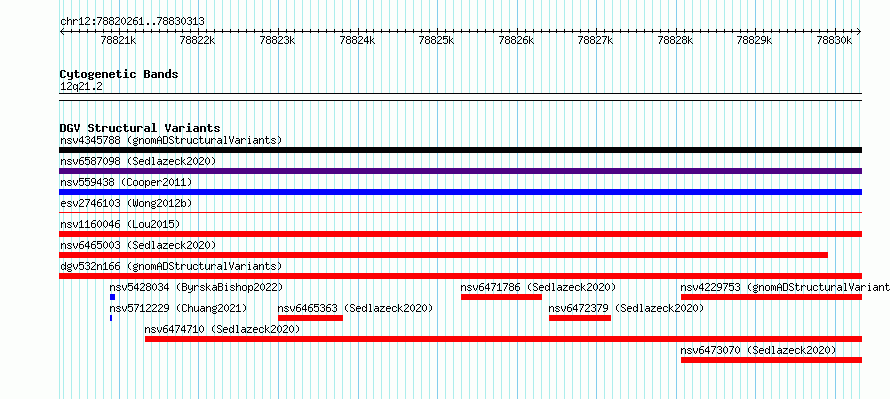Click the 78825k ruler tick label
Viewport: 890px width, 399px height.
click(436, 40)
